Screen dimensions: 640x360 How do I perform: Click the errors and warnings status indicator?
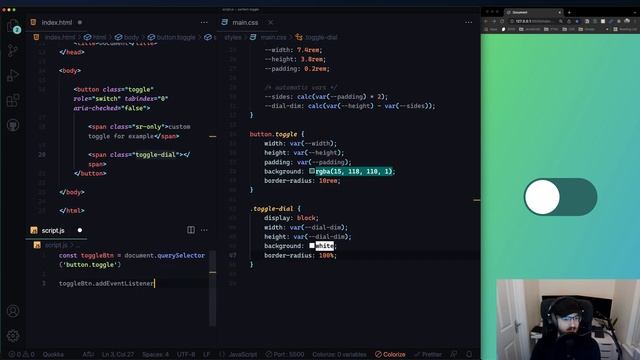[x=22, y=354]
